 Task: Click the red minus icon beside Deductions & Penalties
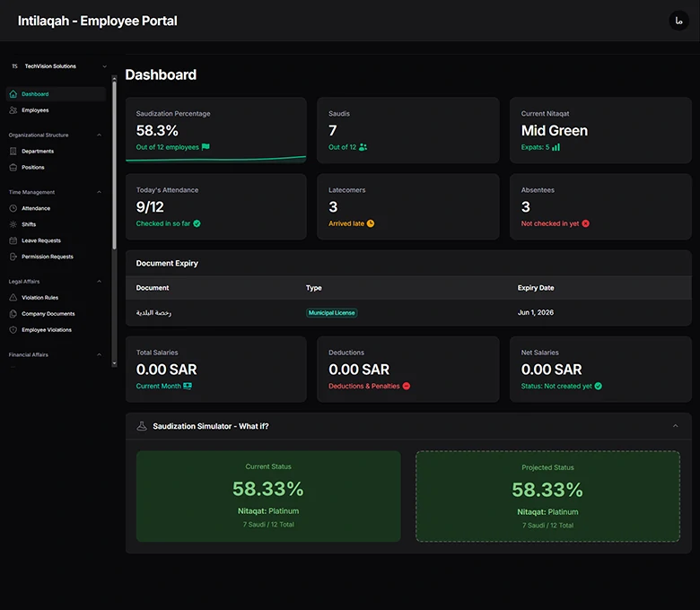407,386
